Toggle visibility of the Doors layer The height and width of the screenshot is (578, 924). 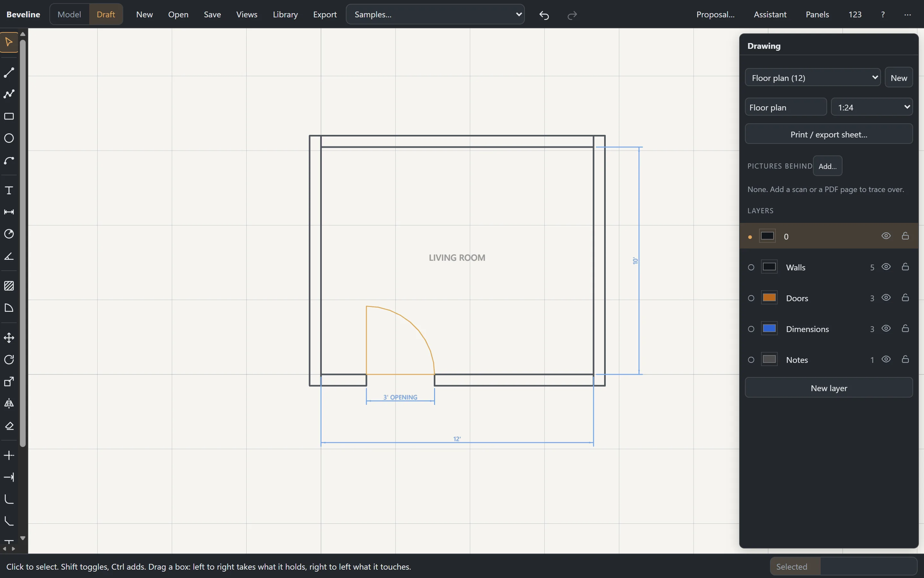[x=886, y=298]
